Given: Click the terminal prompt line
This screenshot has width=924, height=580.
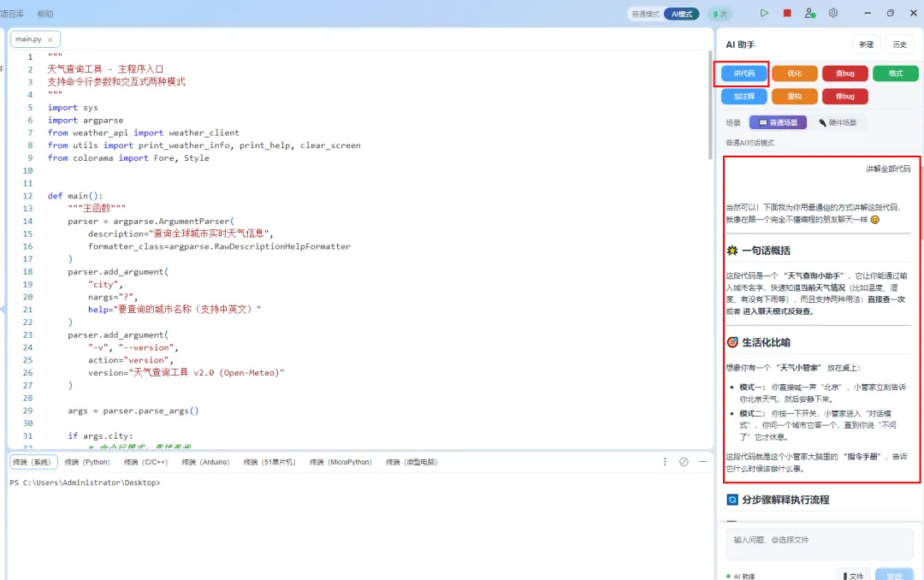Looking at the screenshot, I should click(85, 482).
